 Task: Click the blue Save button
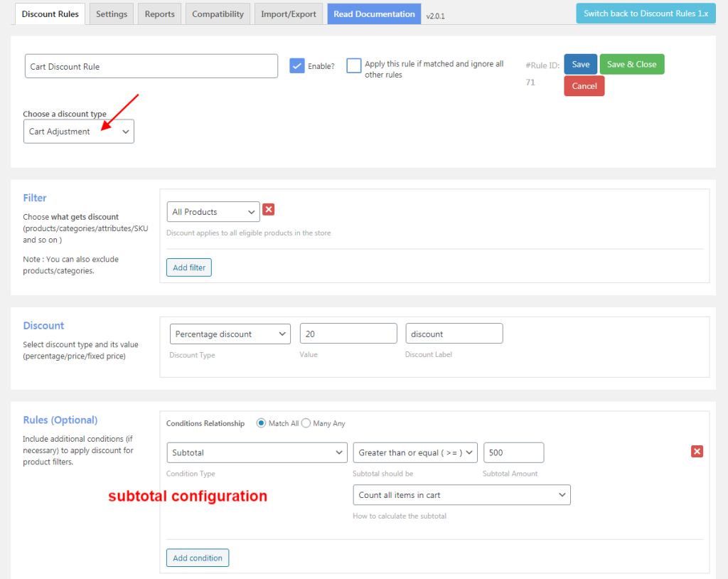click(x=580, y=64)
